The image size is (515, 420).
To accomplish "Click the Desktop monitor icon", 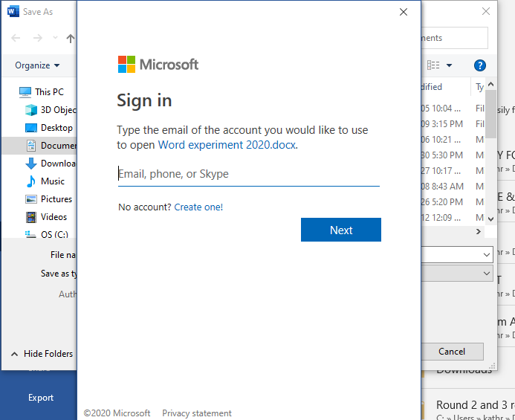I will point(31,128).
